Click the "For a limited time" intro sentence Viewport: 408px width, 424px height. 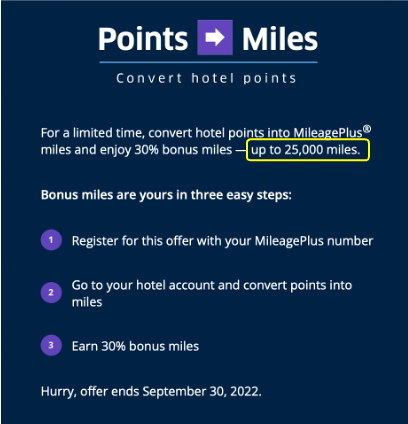pyautogui.click(x=206, y=142)
